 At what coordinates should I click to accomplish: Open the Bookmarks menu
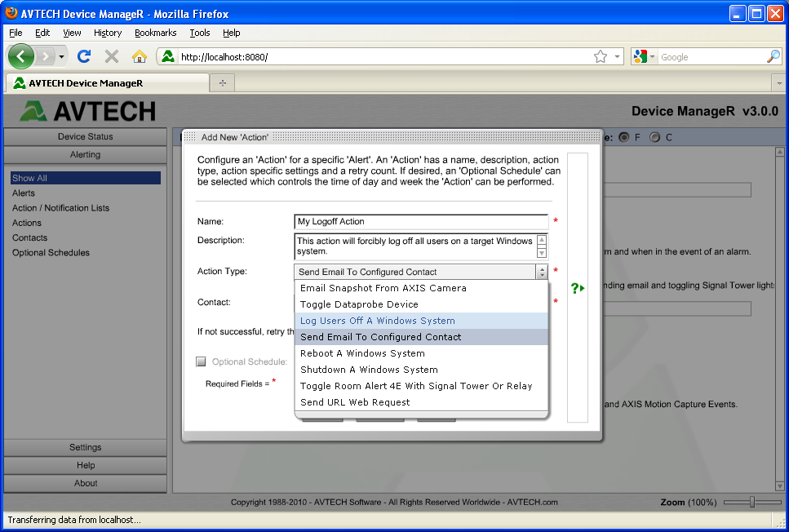tap(155, 33)
